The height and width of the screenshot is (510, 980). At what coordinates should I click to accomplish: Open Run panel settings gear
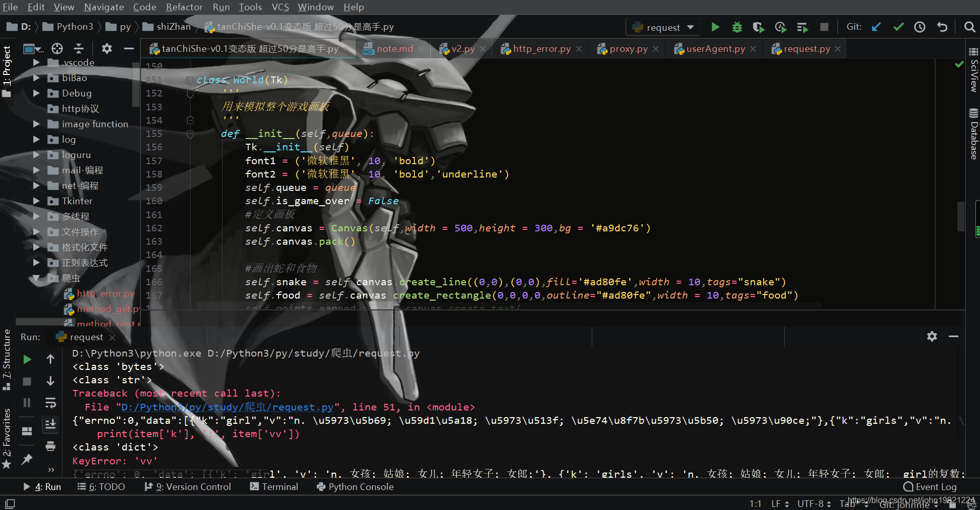pyautogui.click(x=932, y=337)
